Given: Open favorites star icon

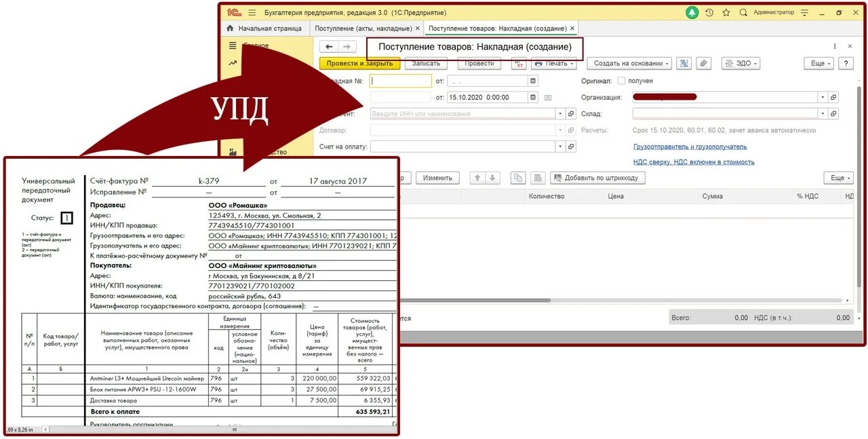Looking at the screenshot, I should coord(726,12).
